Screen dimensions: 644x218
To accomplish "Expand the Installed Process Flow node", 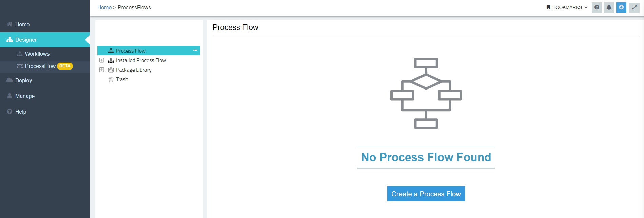I will pos(102,60).
